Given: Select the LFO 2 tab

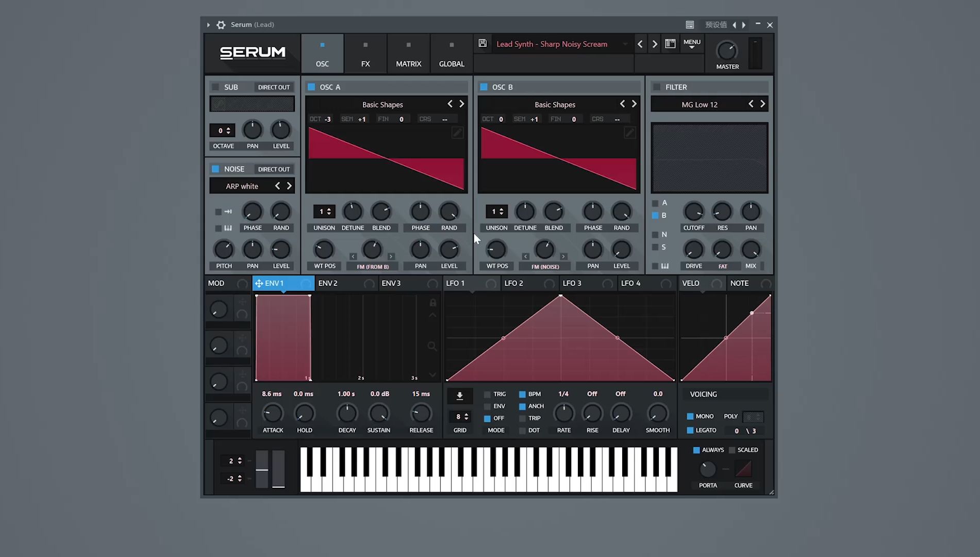Looking at the screenshot, I should pos(530,283).
